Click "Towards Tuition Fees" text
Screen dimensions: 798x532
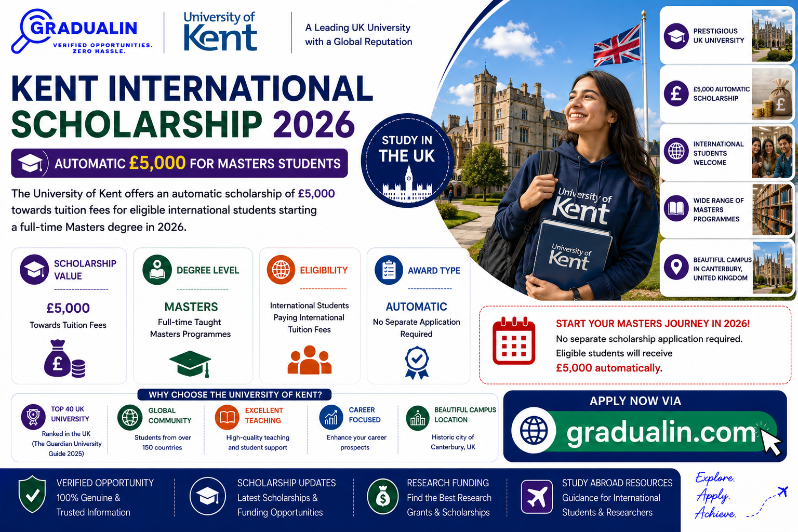coord(68,325)
